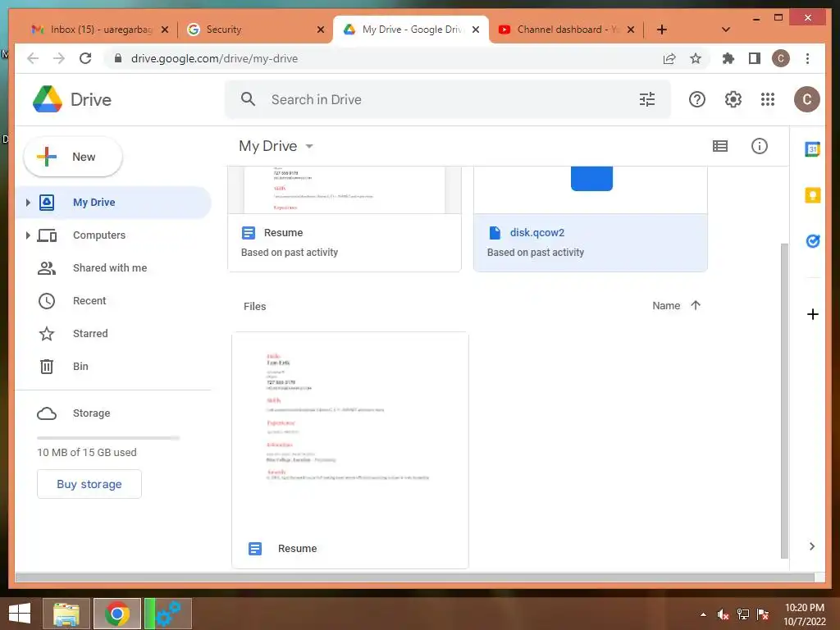Open Chrome three-dot menu
This screenshot has width=840, height=630.
point(807,58)
